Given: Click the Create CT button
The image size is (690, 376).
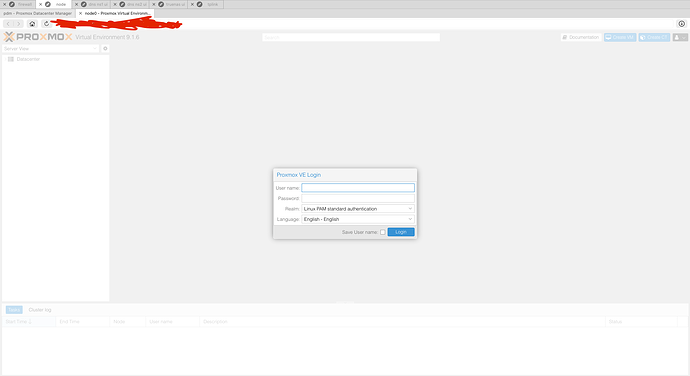Looking at the screenshot, I should 654,37.
